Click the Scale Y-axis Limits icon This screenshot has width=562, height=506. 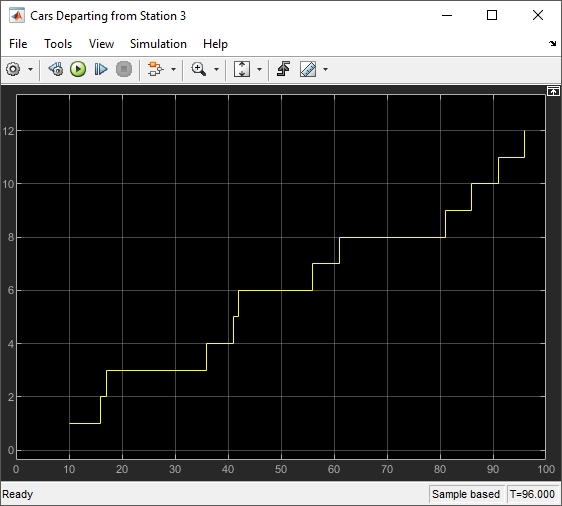click(242, 69)
